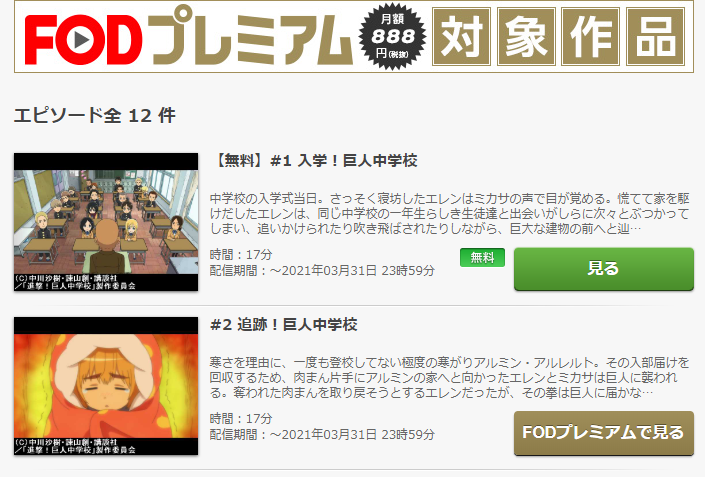705x477 pixels.
Task: Click episode 2 description starting 寒さを理由に
Action: click(450, 378)
